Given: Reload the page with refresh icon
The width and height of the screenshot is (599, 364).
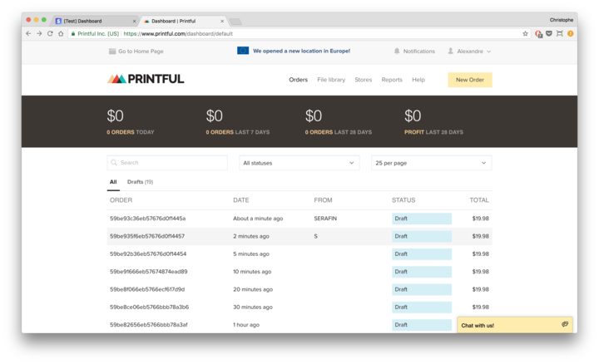Looking at the screenshot, I should pyautogui.click(x=50, y=33).
